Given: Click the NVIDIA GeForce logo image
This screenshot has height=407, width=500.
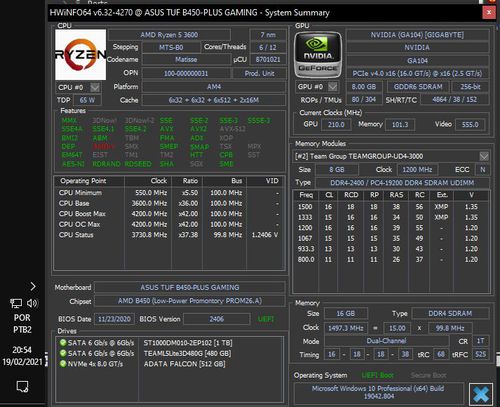Looking at the screenshot, I should click(x=318, y=55).
